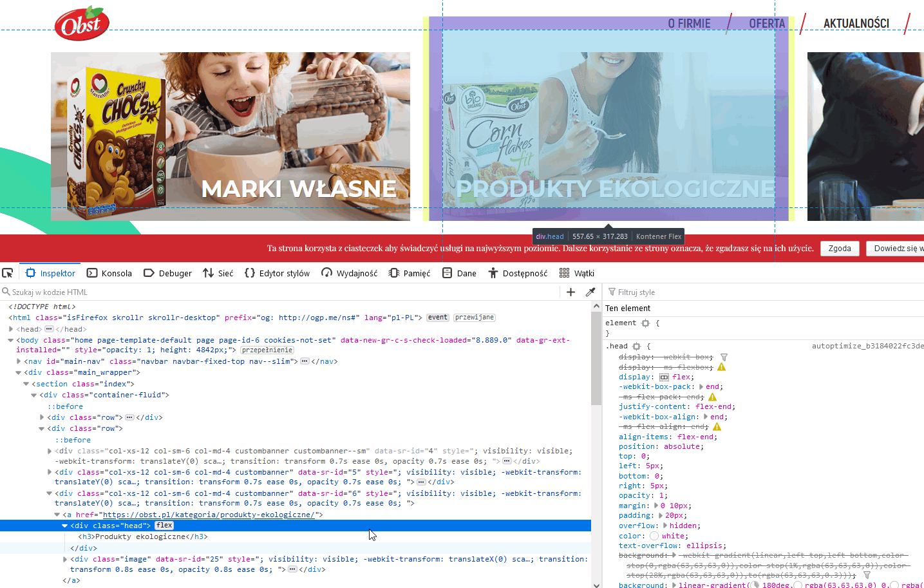Collapse the body element node
The height and width of the screenshot is (588, 924).
pyautogui.click(x=11, y=340)
